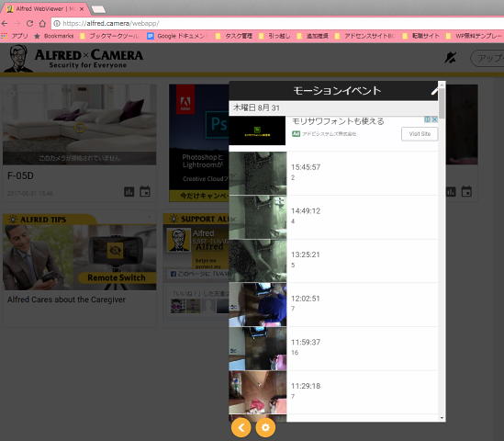Open the 12:02:51 motion event thumbnail
504x441 pixels.
pos(257,305)
